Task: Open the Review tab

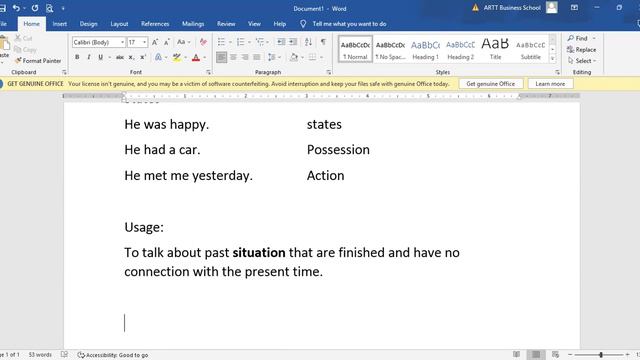Action: pyautogui.click(x=226, y=24)
